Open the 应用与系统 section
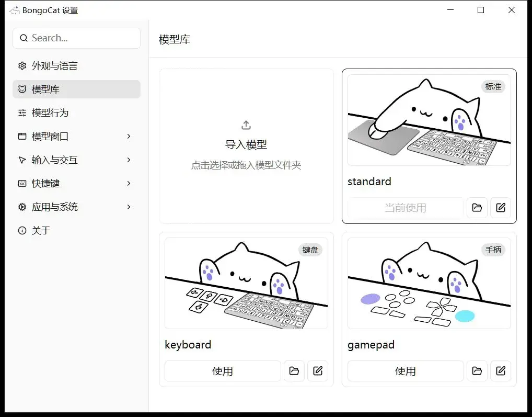Screen dimensions: 532x417 click(x=76, y=207)
